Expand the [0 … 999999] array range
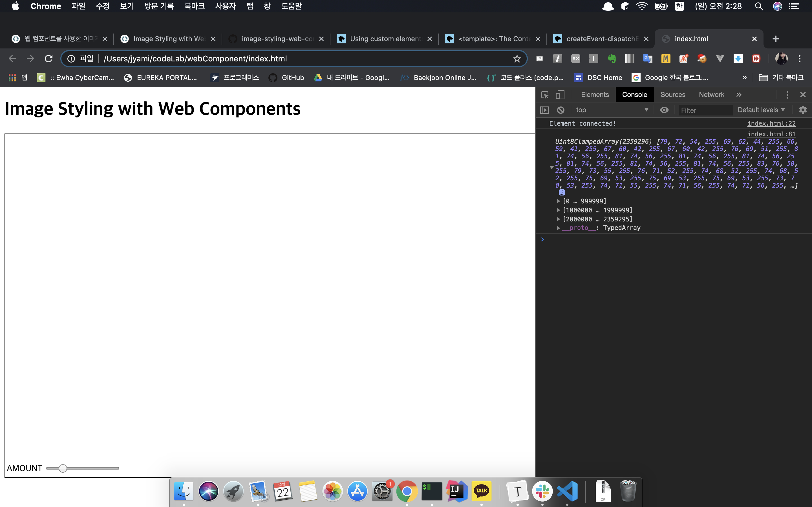Viewport: 812px width, 507px height. pyautogui.click(x=559, y=201)
